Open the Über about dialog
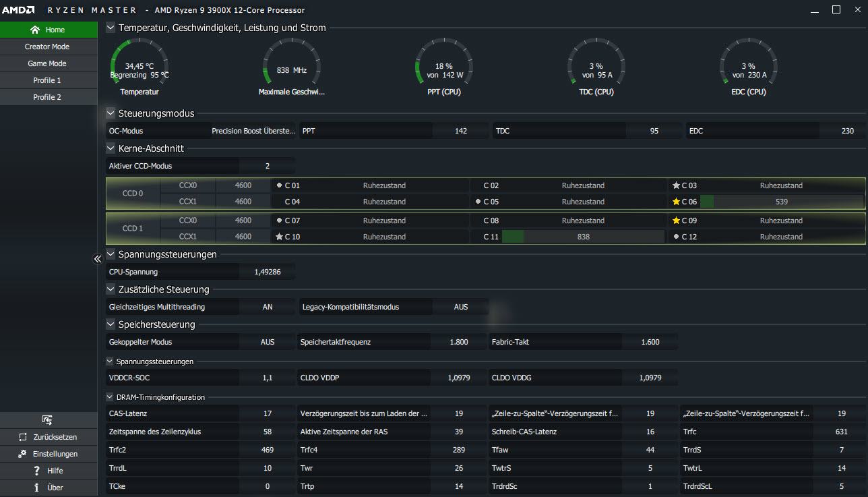 [x=49, y=488]
